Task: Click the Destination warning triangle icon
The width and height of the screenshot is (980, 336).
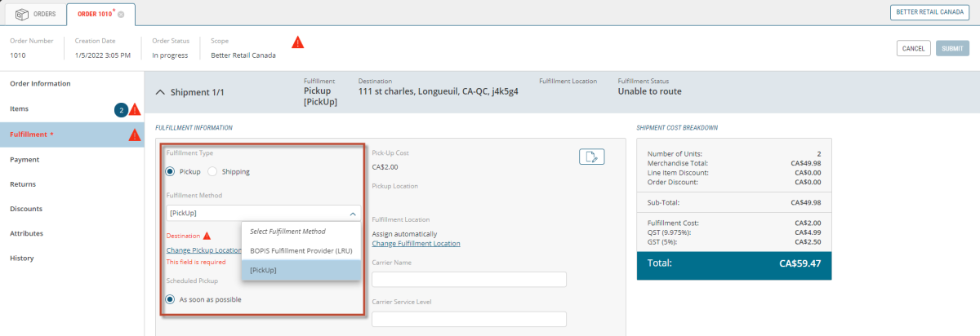Action: coord(207,236)
